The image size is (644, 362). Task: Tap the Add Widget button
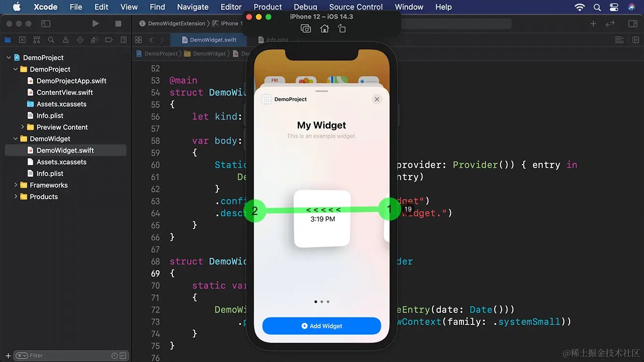(322, 326)
